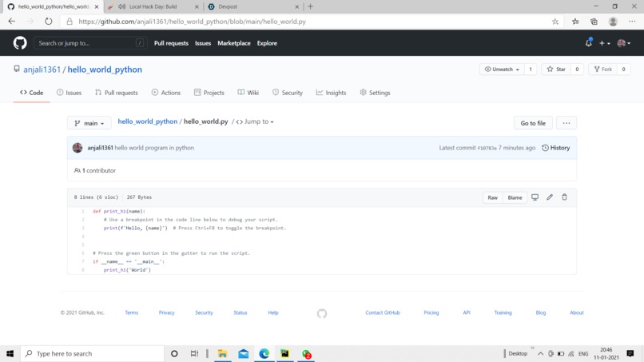Open the more options ellipsis button
644x362 pixels.
click(566, 123)
